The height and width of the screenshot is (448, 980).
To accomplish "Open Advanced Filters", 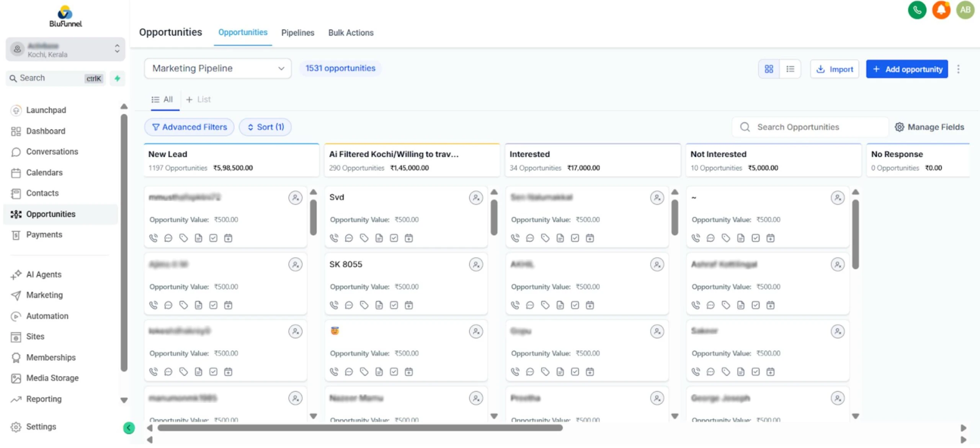I will 189,127.
